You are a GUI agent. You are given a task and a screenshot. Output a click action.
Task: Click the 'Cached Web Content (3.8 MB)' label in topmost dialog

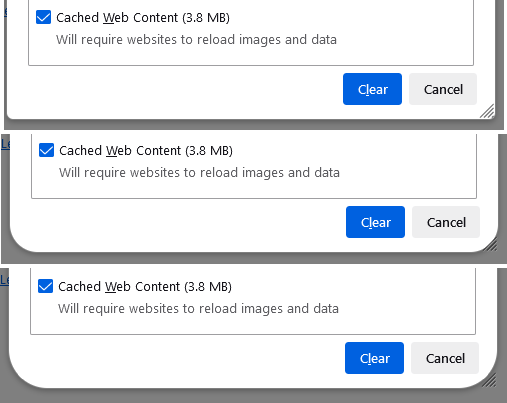(x=143, y=18)
